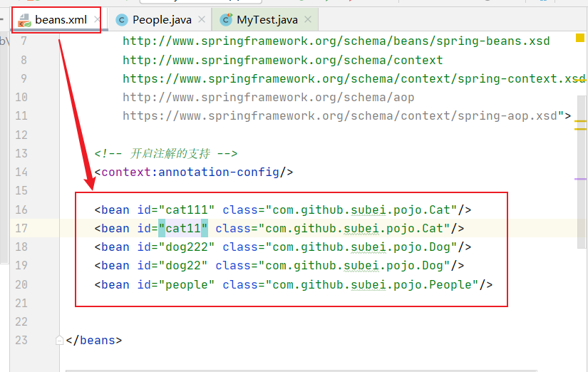
Task: Switch to the beans.xml tab
Action: pos(61,20)
